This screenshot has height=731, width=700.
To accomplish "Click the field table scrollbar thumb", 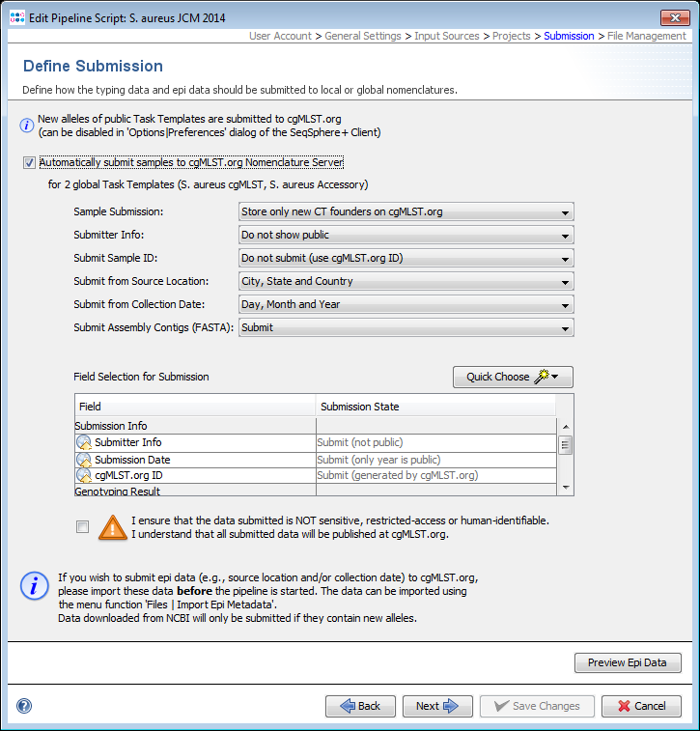I will [x=565, y=445].
